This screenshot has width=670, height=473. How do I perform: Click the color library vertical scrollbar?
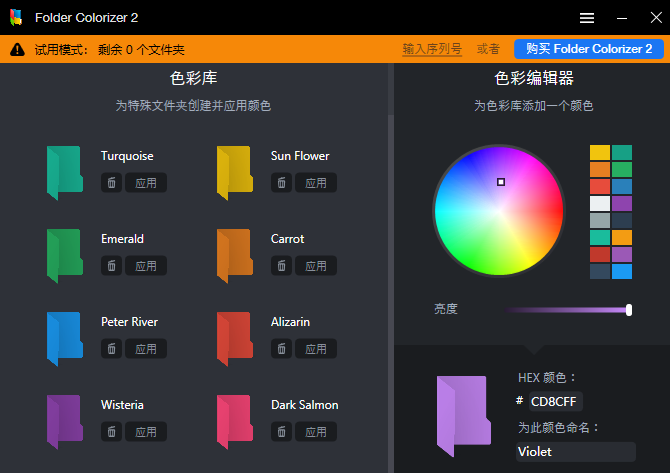[391, 294]
